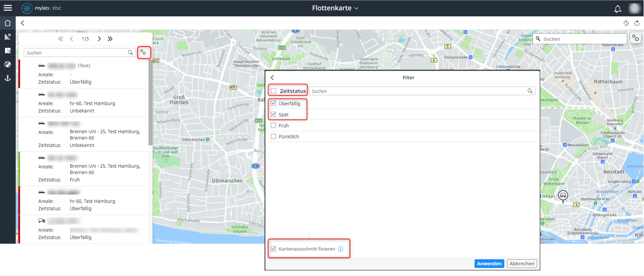The image size is (644, 276).
Task: Click the auto-refresh clock icon
Action: click(x=626, y=23)
